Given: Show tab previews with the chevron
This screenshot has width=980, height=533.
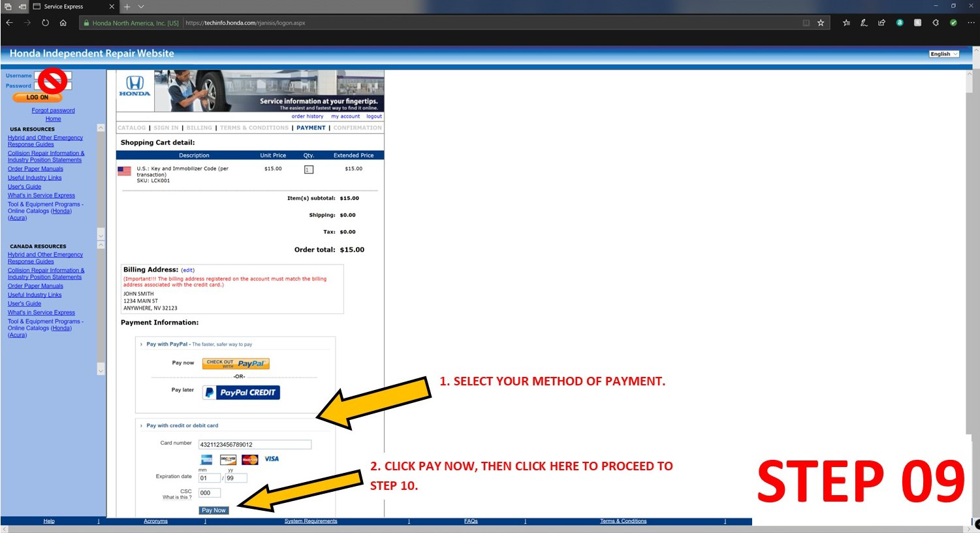Looking at the screenshot, I should 141,7.
